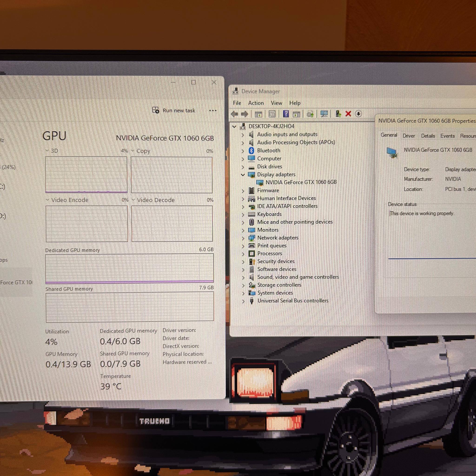Click Universal Serial Bus controllers icon
This screenshot has height=476, width=476.
[252, 301]
